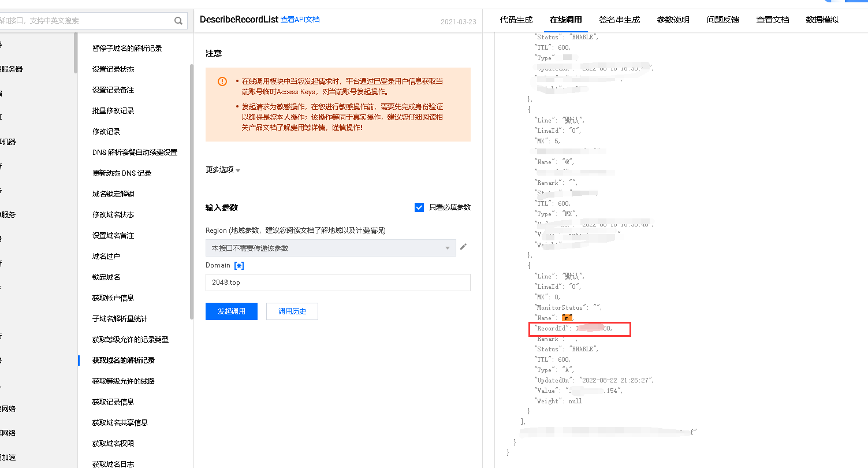Click the "MX": 5 line in response
The height and width of the screenshot is (468, 868).
(x=547, y=141)
